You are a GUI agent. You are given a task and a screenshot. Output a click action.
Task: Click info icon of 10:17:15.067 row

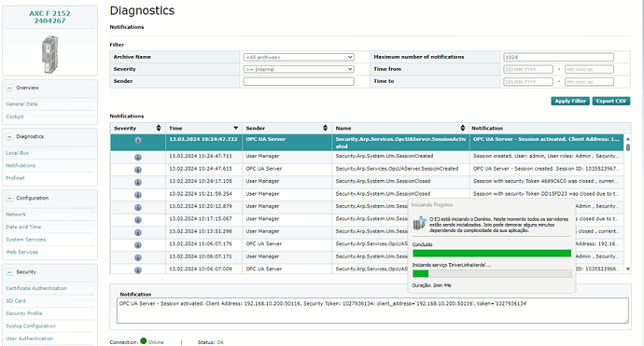[x=138, y=220]
